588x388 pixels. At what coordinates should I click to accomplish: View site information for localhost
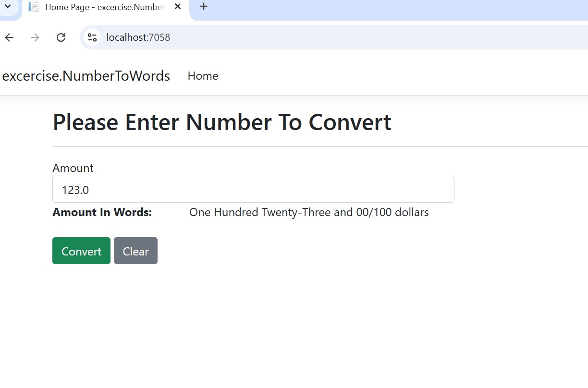pyautogui.click(x=92, y=37)
